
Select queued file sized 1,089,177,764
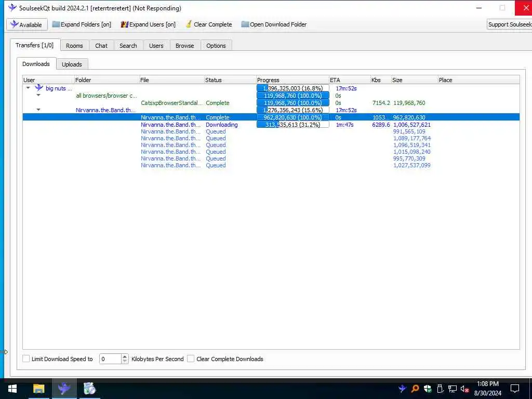(271, 138)
